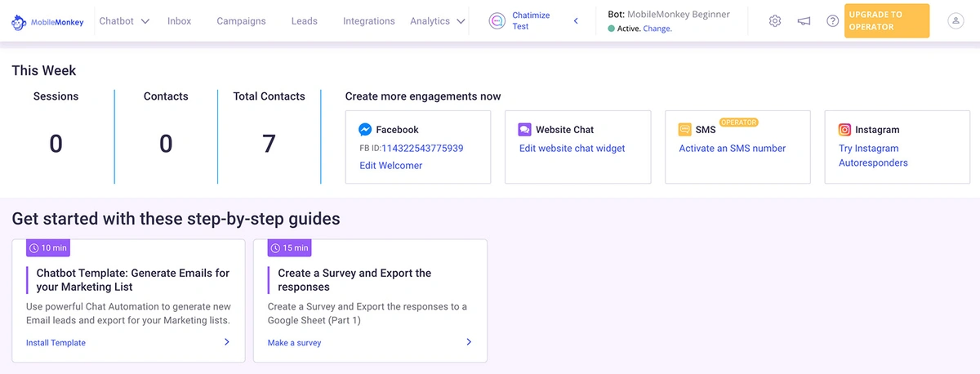
Task: Open the user profile avatar icon
Action: point(955,21)
